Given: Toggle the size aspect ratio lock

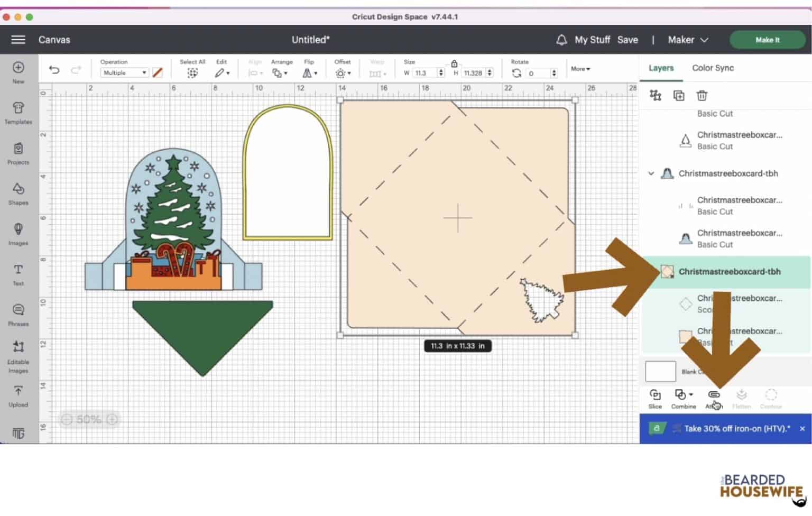Looking at the screenshot, I should [454, 63].
